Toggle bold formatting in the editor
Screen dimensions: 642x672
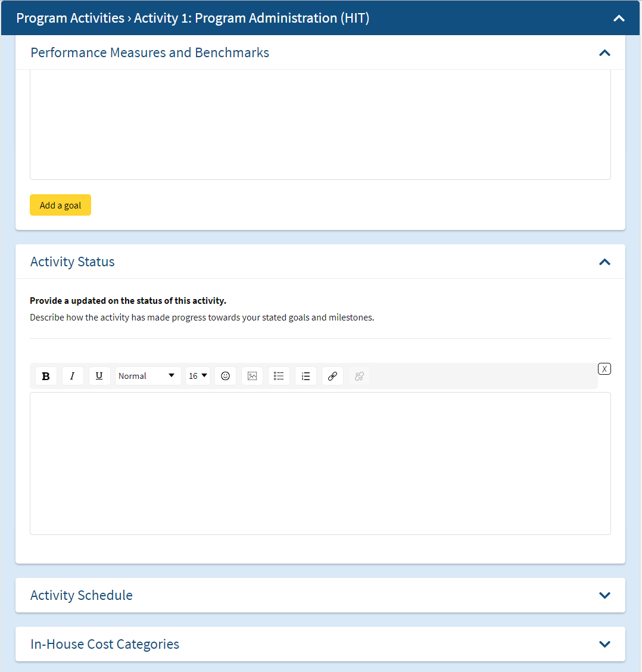coord(46,375)
